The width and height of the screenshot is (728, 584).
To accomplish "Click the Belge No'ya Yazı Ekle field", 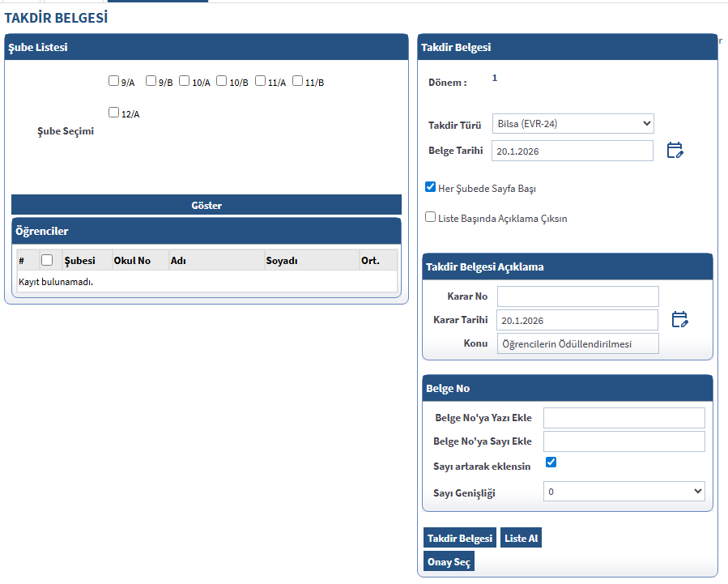I will [624, 418].
